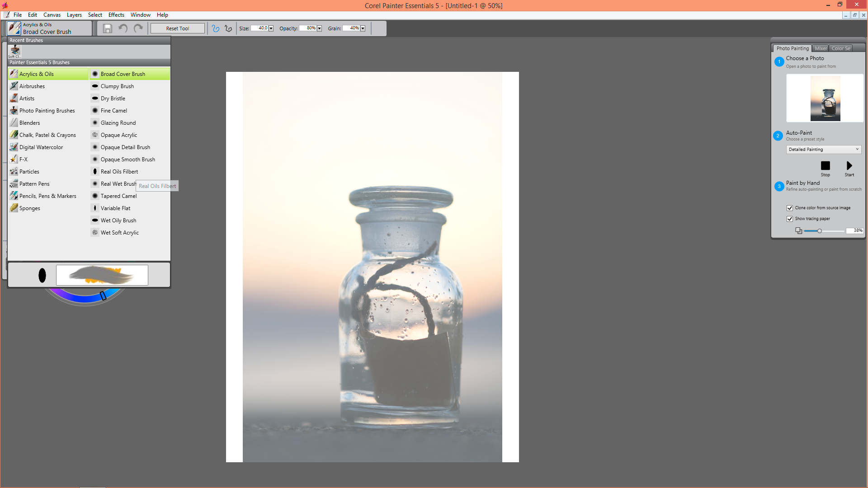The height and width of the screenshot is (488, 868).
Task: Adjust the tracing paper opacity slider
Action: [x=819, y=231]
